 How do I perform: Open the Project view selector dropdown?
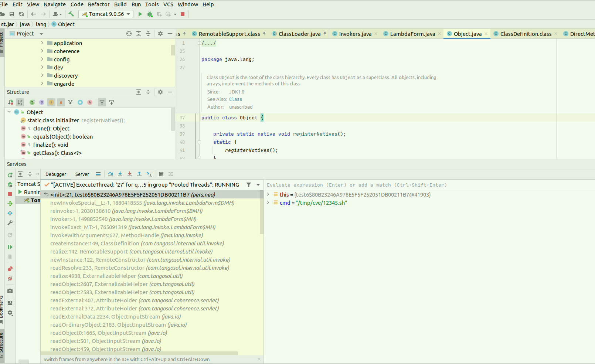(x=41, y=34)
